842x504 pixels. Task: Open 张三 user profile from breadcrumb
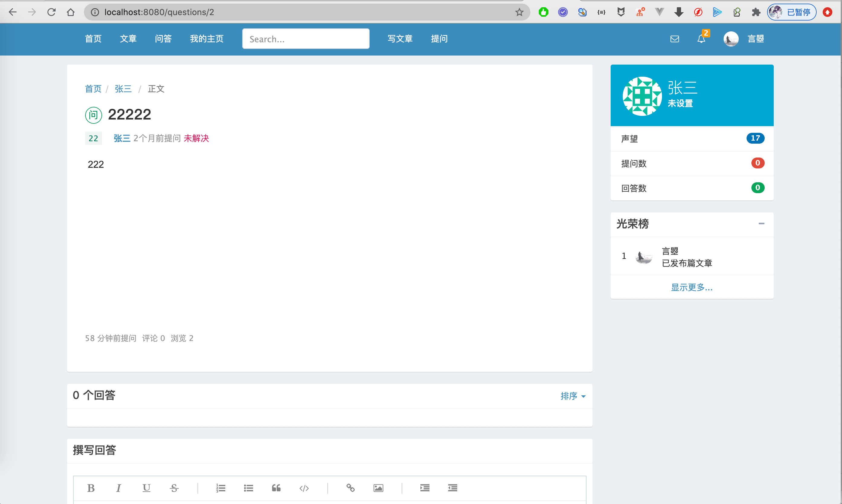[123, 89]
